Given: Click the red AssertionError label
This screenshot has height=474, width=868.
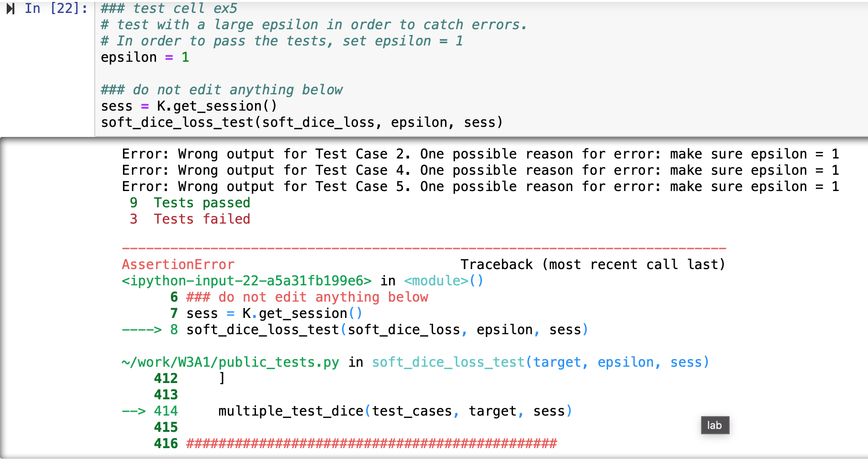Looking at the screenshot, I should [178, 265].
